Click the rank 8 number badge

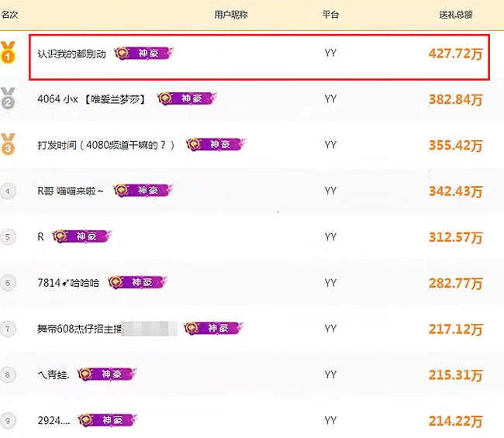click(8, 374)
